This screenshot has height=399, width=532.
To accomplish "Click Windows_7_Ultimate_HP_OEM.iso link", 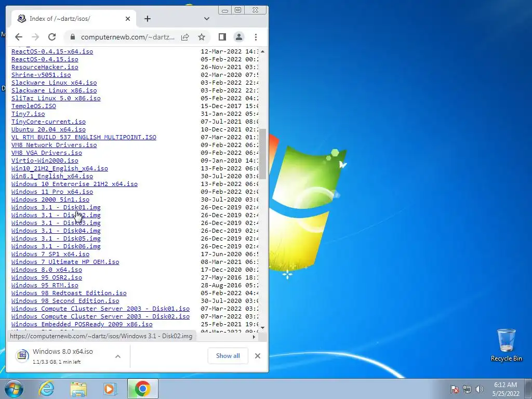I will coord(65,262).
